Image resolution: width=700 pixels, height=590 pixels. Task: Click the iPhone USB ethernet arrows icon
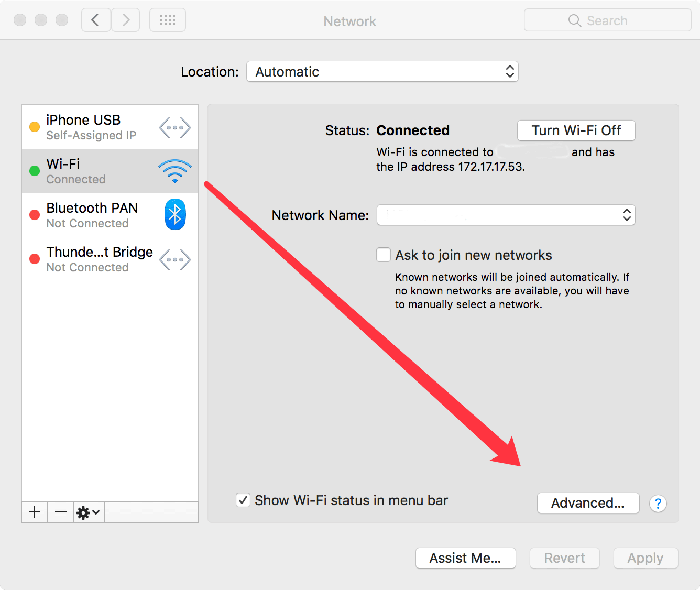coord(175,127)
